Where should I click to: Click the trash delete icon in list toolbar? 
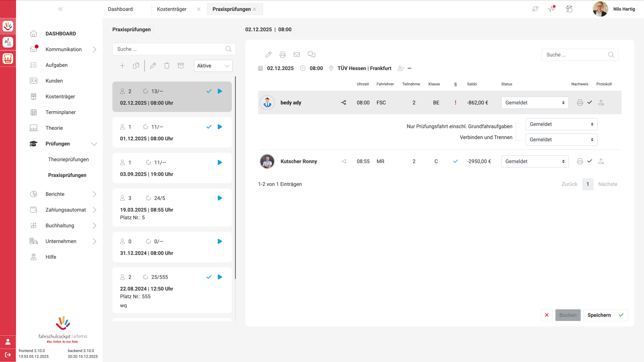pyautogui.click(x=167, y=66)
